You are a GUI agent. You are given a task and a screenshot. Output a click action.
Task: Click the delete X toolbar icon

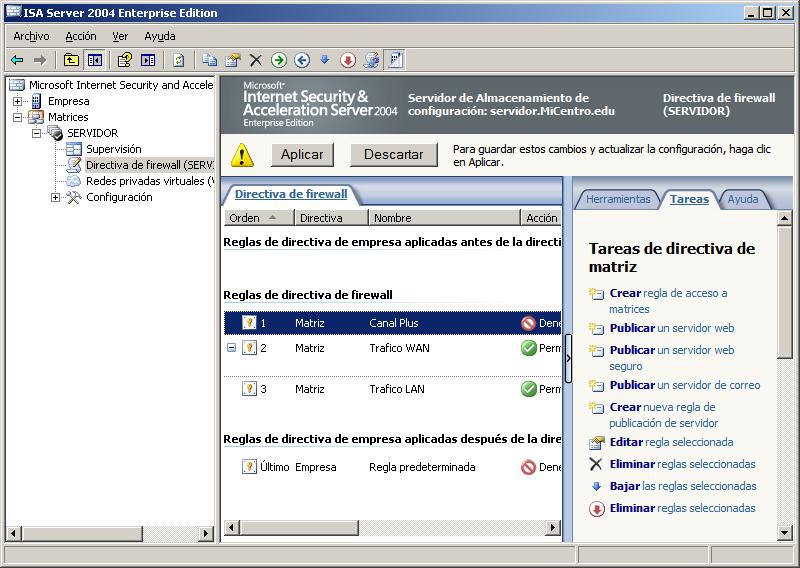pos(256,60)
